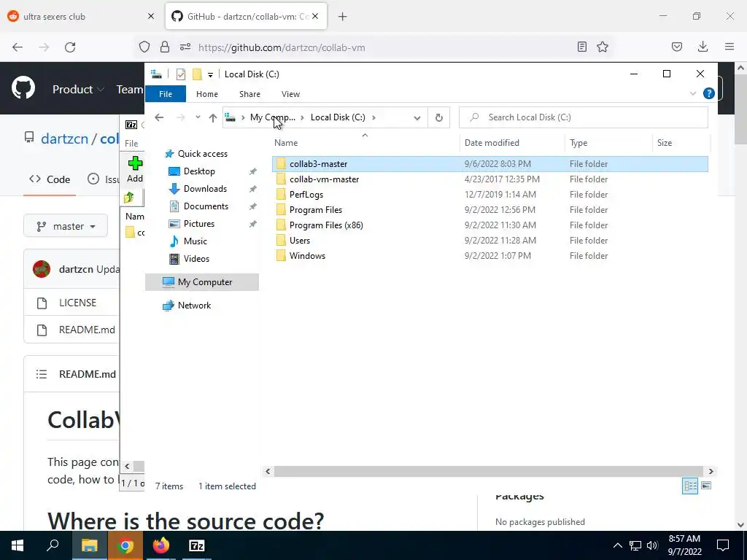
Task: Click the 7-Zip up folder icon
Action: click(128, 198)
